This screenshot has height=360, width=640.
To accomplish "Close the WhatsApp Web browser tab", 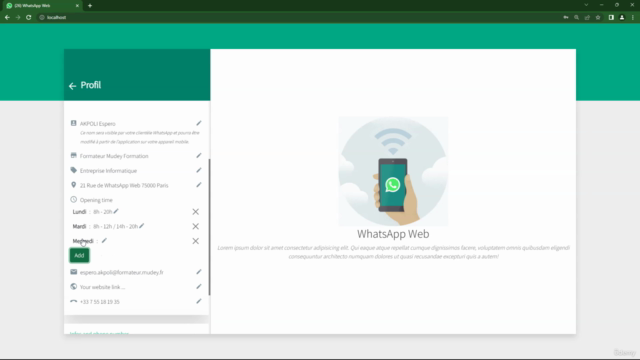I will coord(77,6).
